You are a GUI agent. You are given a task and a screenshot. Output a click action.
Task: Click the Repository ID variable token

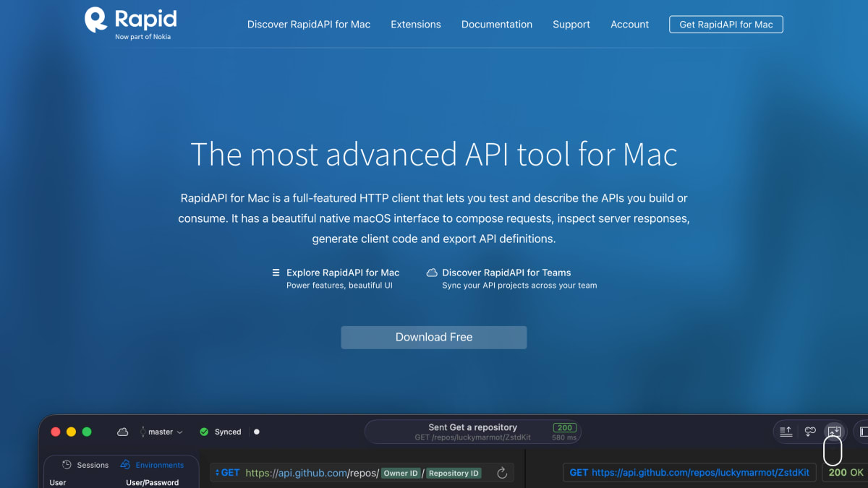coord(453,473)
